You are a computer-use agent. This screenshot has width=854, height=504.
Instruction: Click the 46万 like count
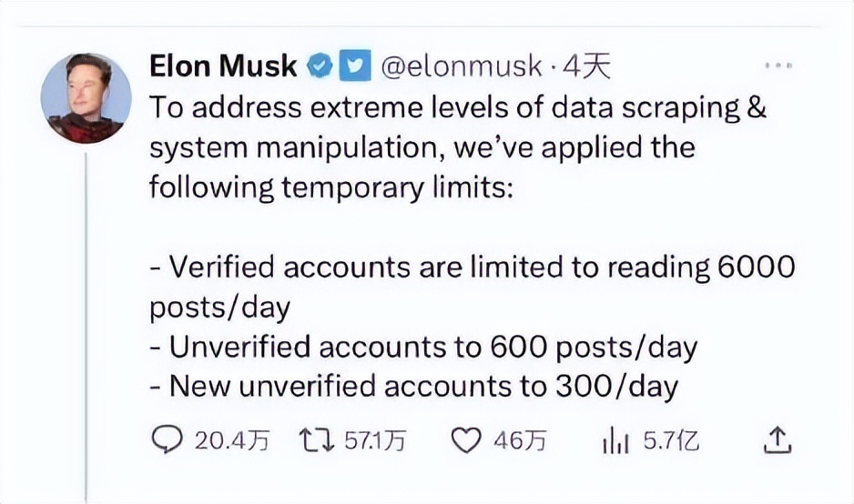coord(519,441)
